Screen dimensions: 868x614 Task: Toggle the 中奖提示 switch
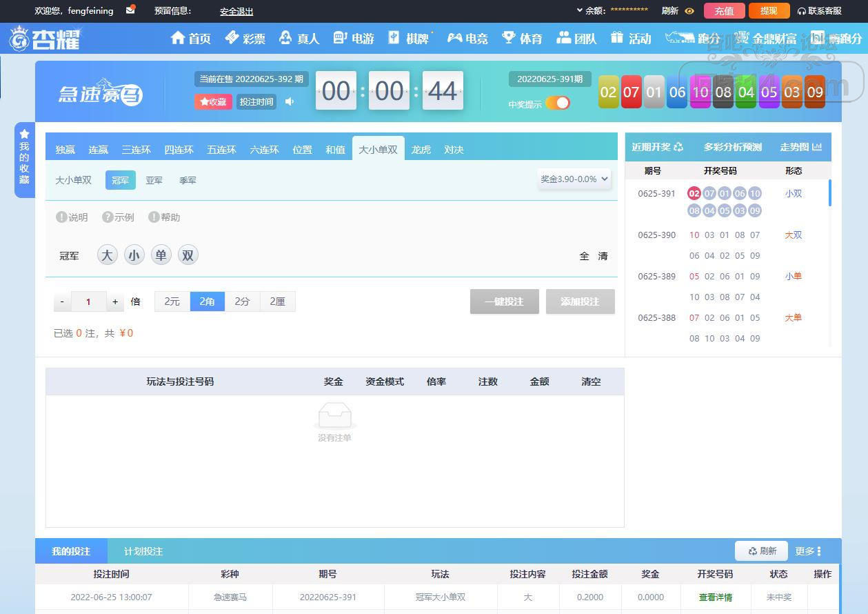tap(557, 103)
